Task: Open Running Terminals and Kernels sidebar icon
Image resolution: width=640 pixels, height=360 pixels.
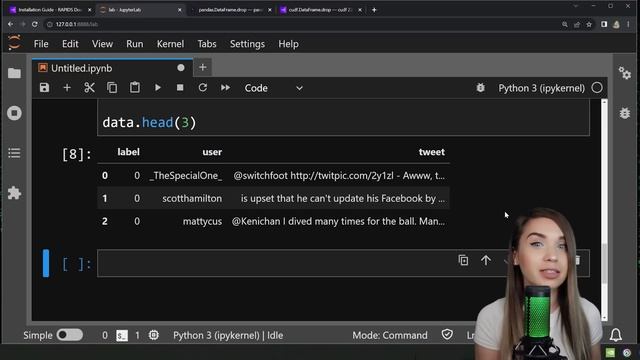Action: point(14,113)
